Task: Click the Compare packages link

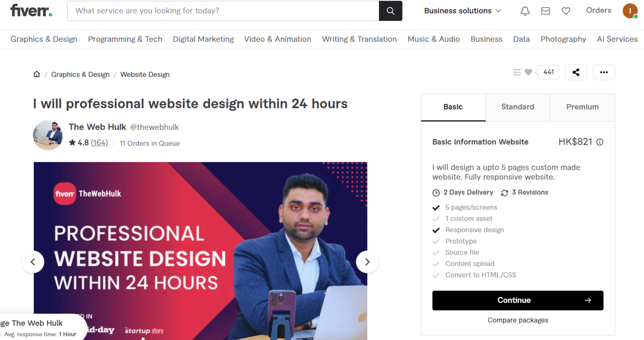Action: tap(518, 320)
